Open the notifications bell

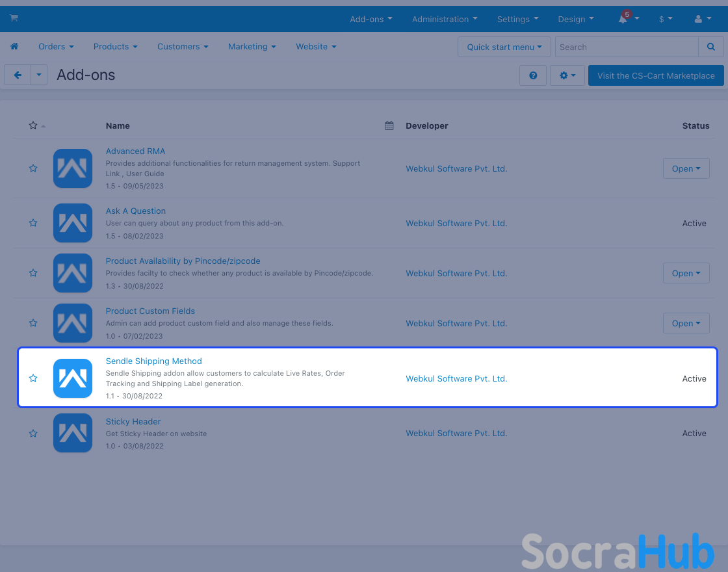pyautogui.click(x=623, y=19)
